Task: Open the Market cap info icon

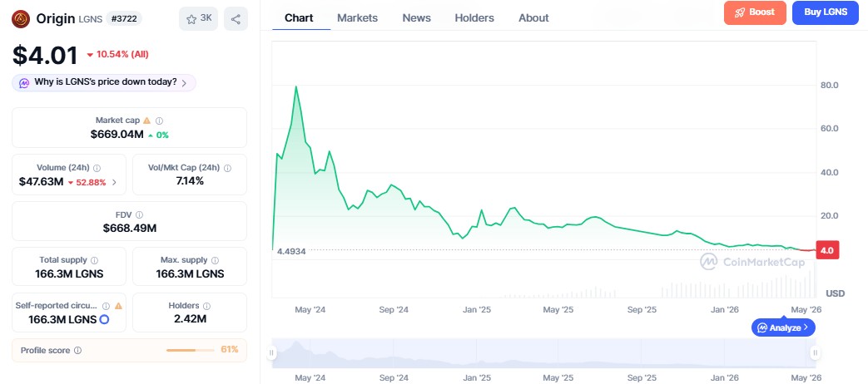Action: pos(160,121)
